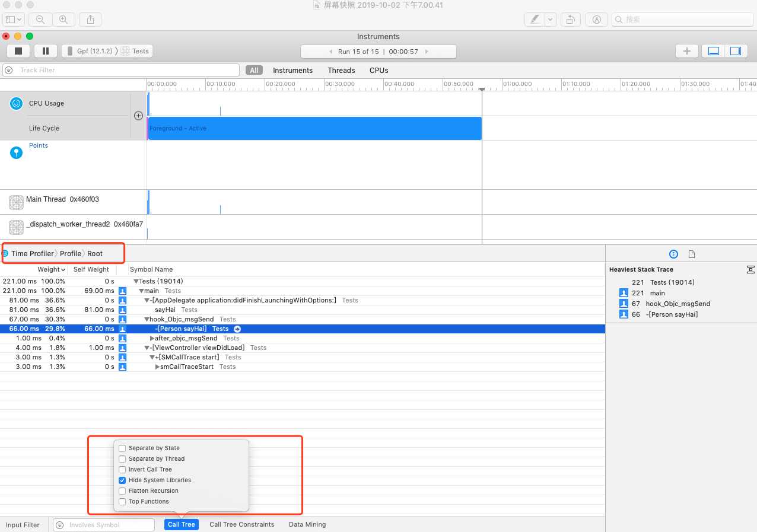Open the Extended Detail (E) inspector tab
757x532 pixels.
coord(673,254)
